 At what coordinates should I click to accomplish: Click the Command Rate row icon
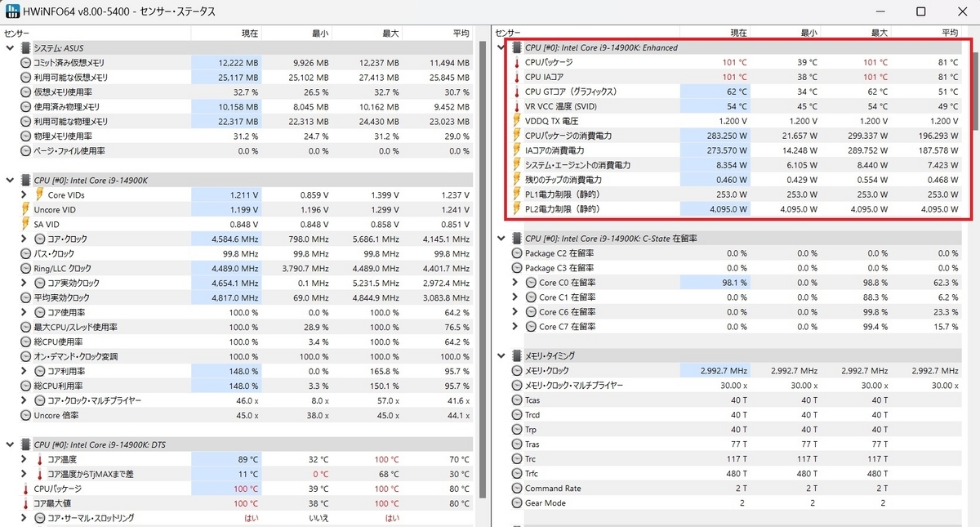tap(517, 488)
